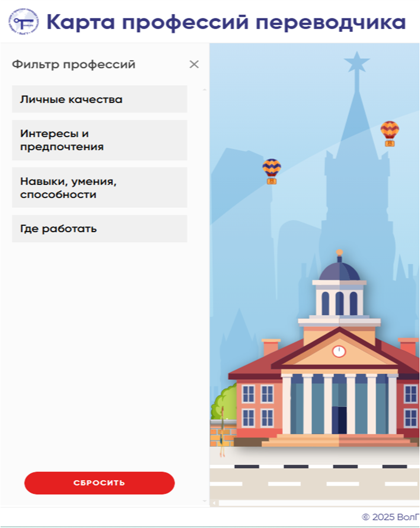Click the © 2025 ВолГ footer text
Viewport: 420px width, 528px height.
[391, 517]
